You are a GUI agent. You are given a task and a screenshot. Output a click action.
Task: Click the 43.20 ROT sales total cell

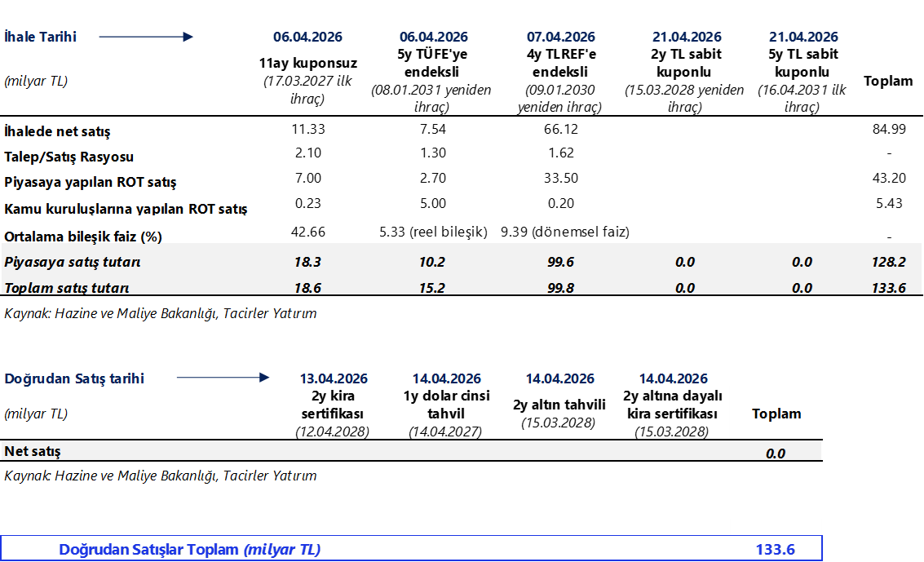click(x=888, y=178)
